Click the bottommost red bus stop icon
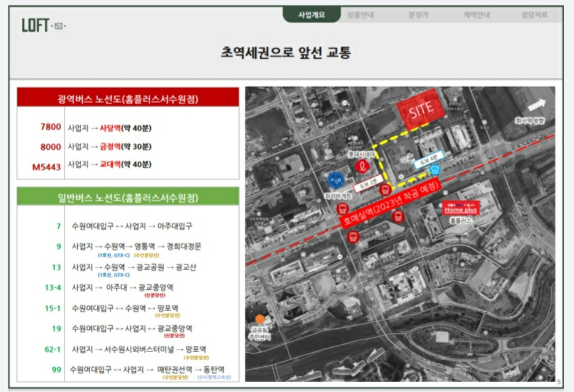Screen dimensions: 574x392 [x=352, y=236]
